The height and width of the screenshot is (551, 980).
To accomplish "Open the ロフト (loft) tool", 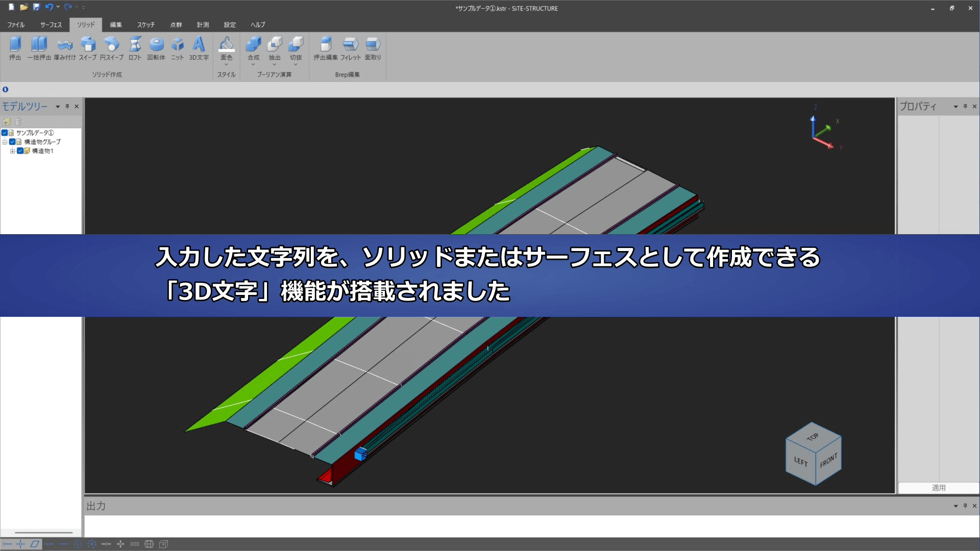I will (x=135, y=48).
